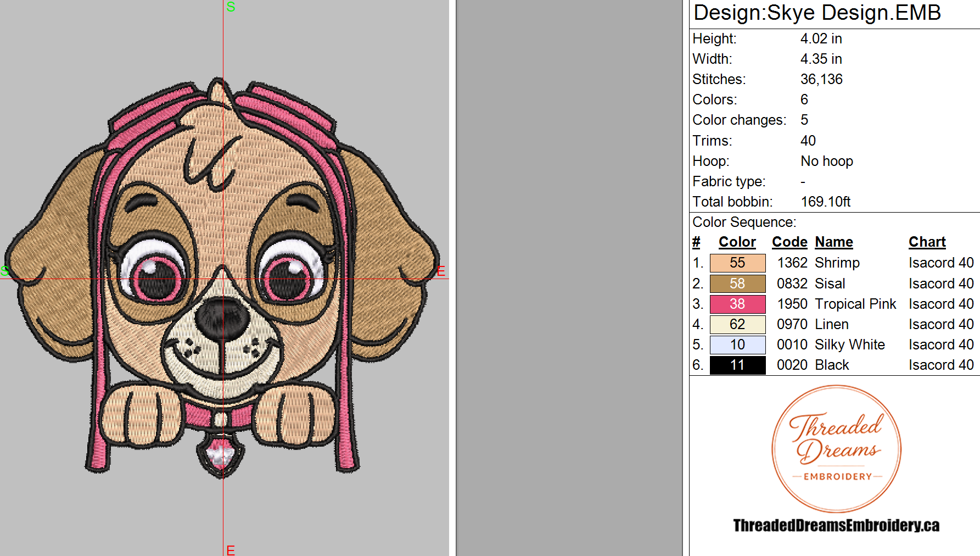Click the green S marker at top
This screenshot has width=980, height=556.
[231, 7]
